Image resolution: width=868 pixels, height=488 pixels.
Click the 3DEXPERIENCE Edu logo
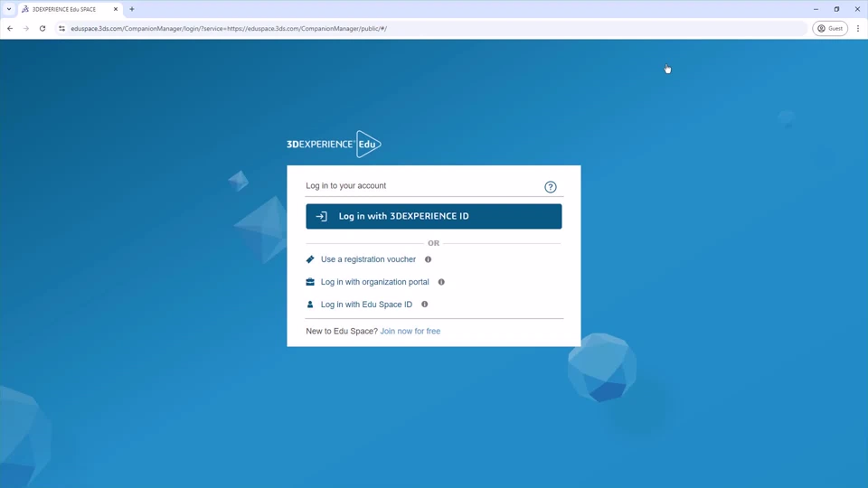point(334,144)
